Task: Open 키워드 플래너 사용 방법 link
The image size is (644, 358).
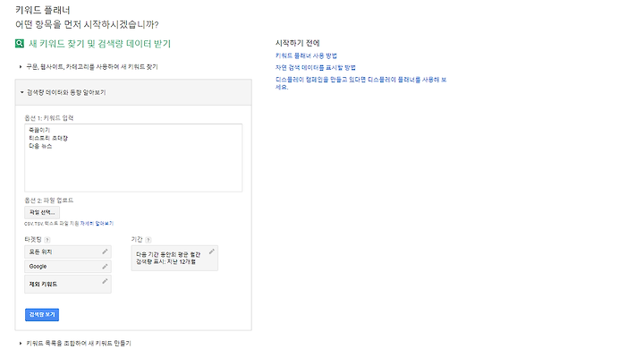Action: coord(306,55)
